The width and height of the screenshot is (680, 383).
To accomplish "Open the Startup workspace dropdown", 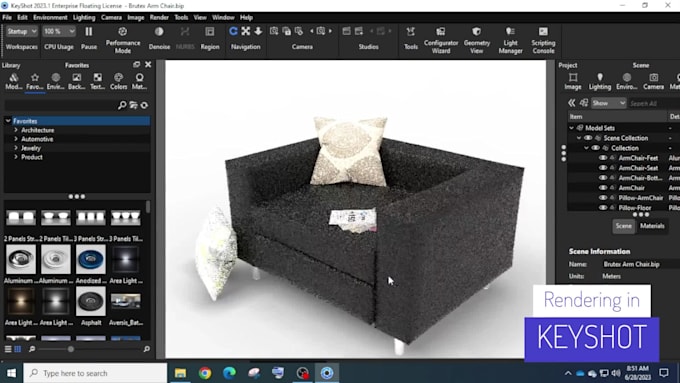I will point(21,31).
